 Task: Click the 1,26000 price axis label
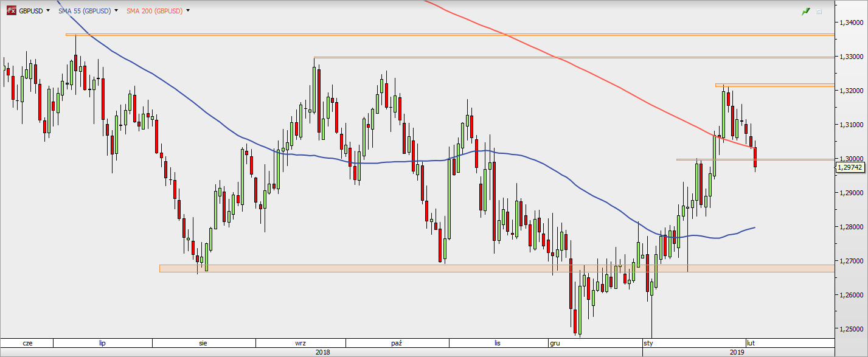click(x=852, y=295)
